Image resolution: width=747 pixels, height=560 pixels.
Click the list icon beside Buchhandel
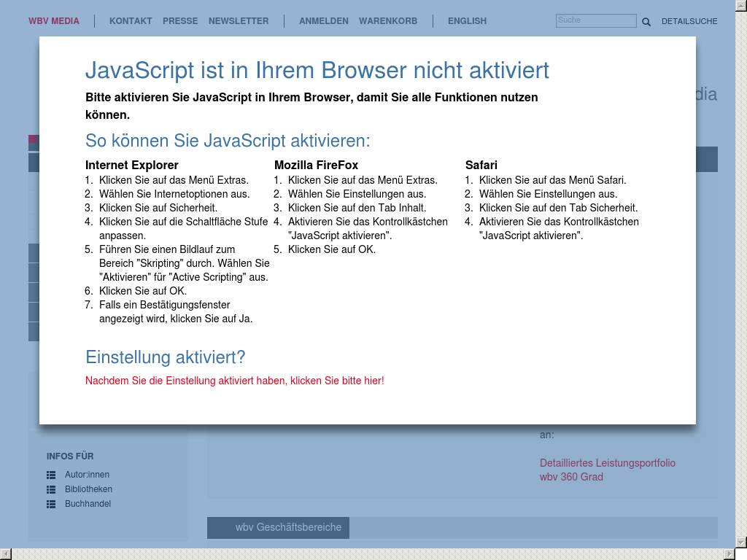coord(51,504)
